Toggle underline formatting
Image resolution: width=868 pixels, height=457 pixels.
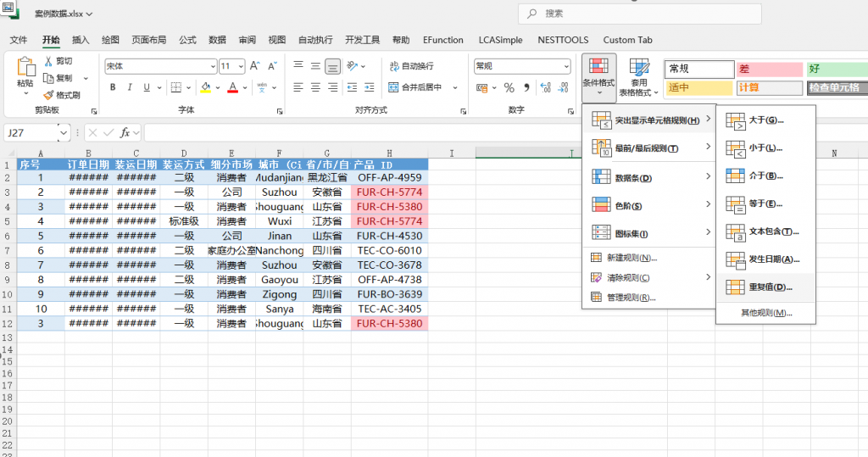click(147, 87)
